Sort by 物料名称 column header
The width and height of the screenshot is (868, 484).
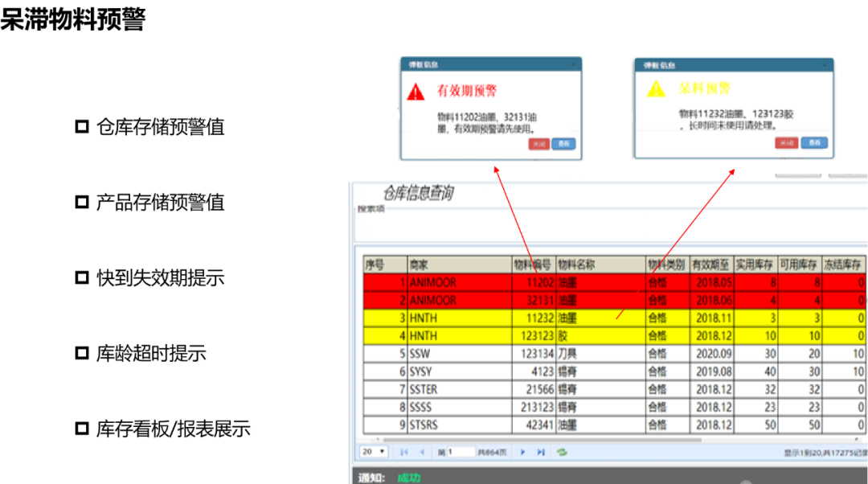pos(600,265)
